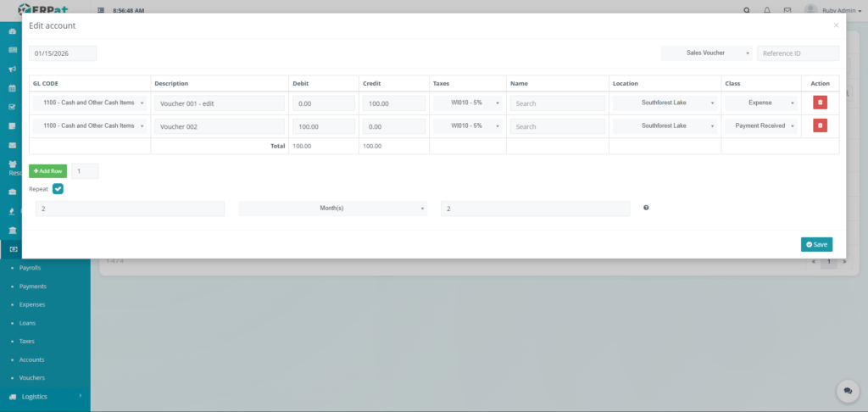
Task: Save the account changes
Action: pos(816,244)
